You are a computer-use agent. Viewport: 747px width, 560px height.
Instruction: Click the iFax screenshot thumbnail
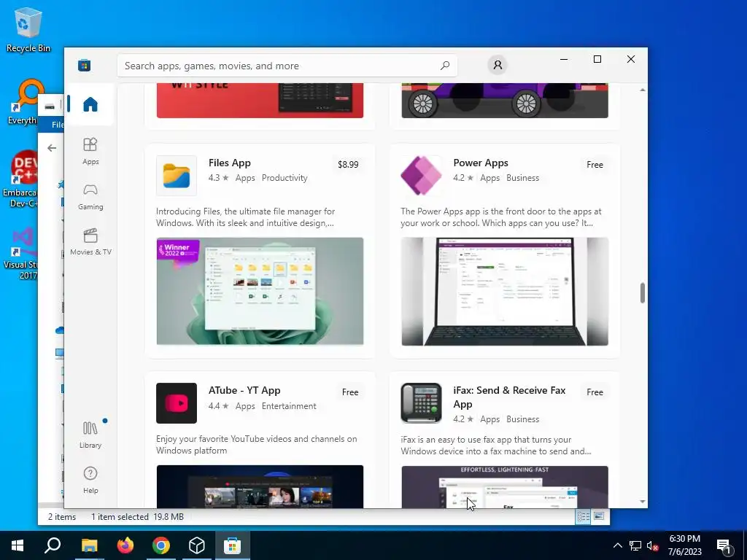point(505,486)
